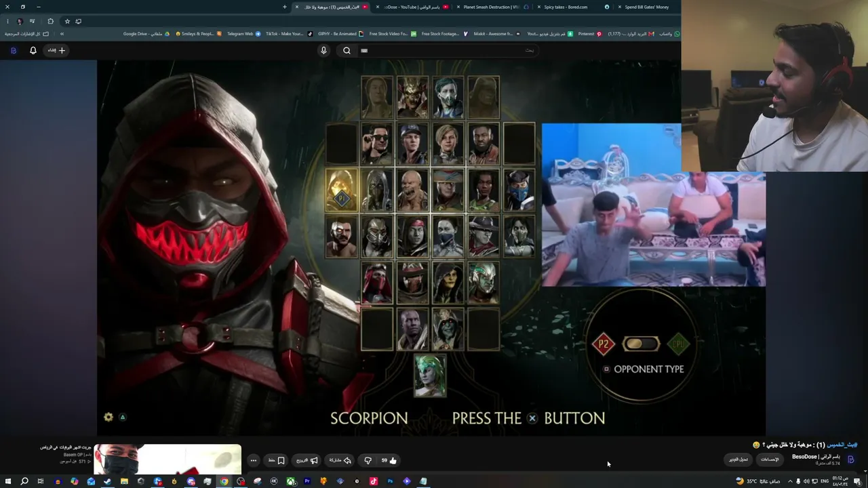Bookmark this page with the star icon
The image size is (868, 488).
[67, 21]
